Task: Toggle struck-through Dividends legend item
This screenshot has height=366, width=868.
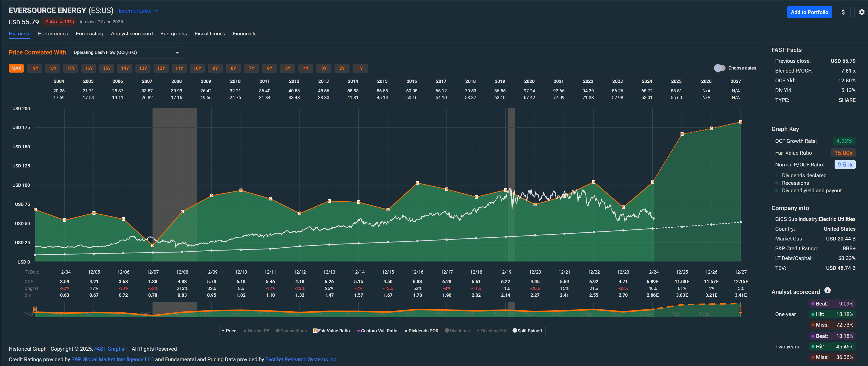Action: click(x=457, y=331)
